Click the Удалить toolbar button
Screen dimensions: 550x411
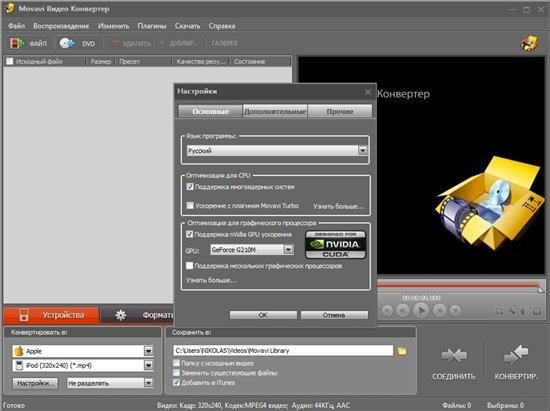point(132,43)
